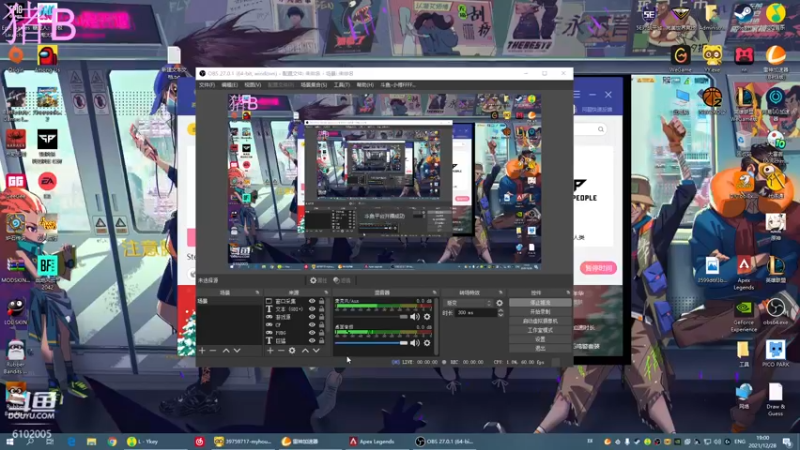Open GeForce Experience desktop icon
Viewport: 800px width, 450px height.
[743, 316]
